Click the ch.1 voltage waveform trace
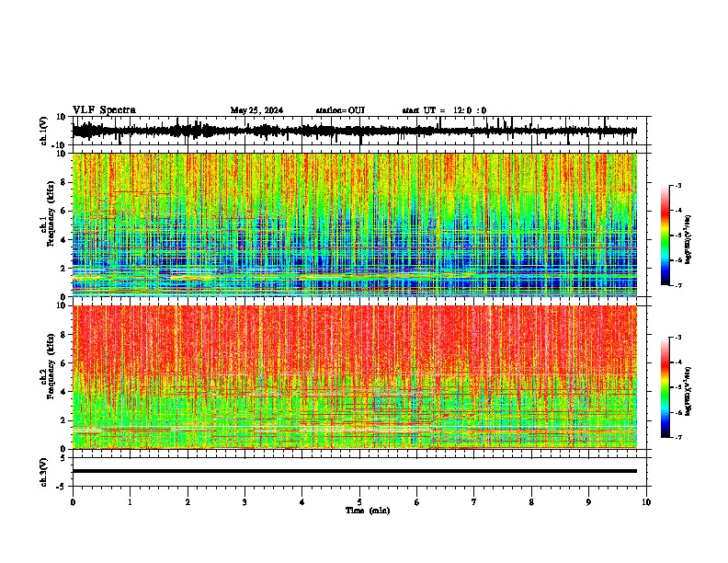 355,131
